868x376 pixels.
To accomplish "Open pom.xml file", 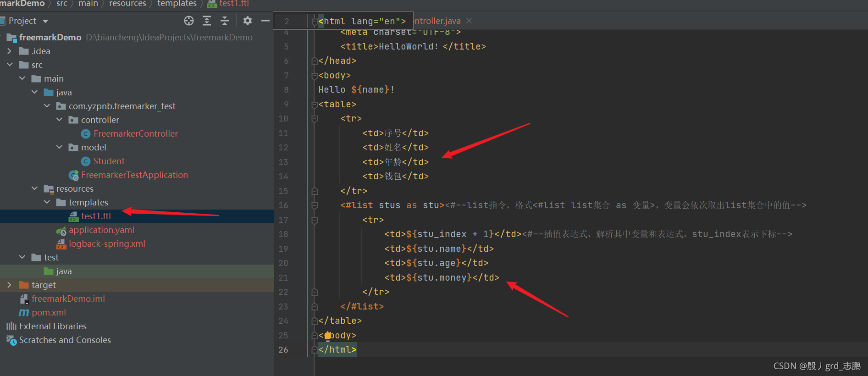I will (49, 312).
